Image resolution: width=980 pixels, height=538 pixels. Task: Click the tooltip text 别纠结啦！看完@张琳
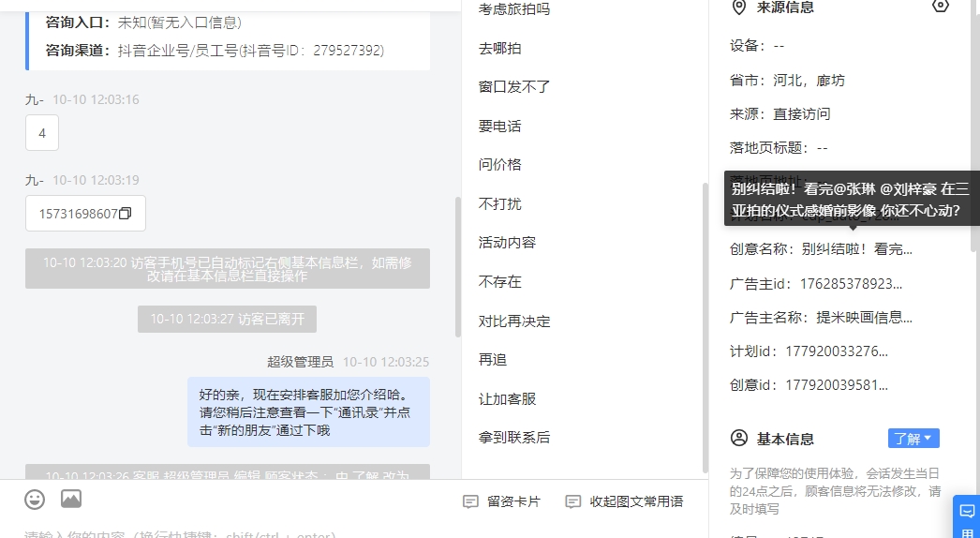coord(850,200)
